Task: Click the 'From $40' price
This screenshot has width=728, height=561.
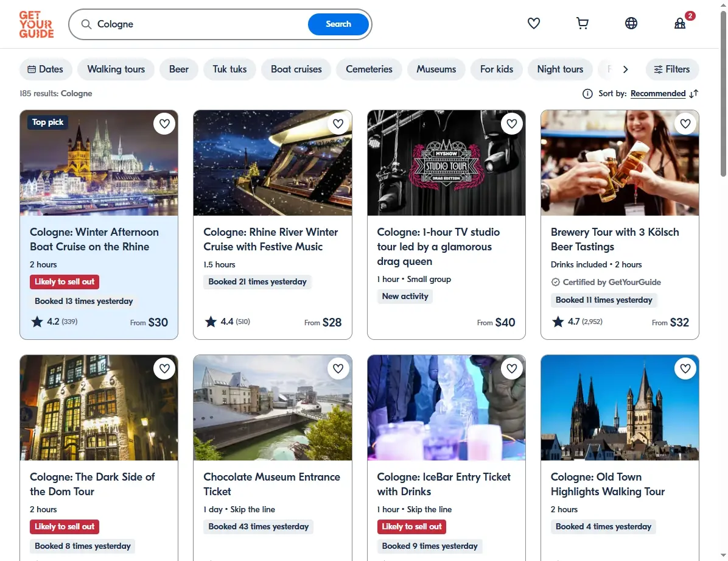Action: [x=496, y=322]
